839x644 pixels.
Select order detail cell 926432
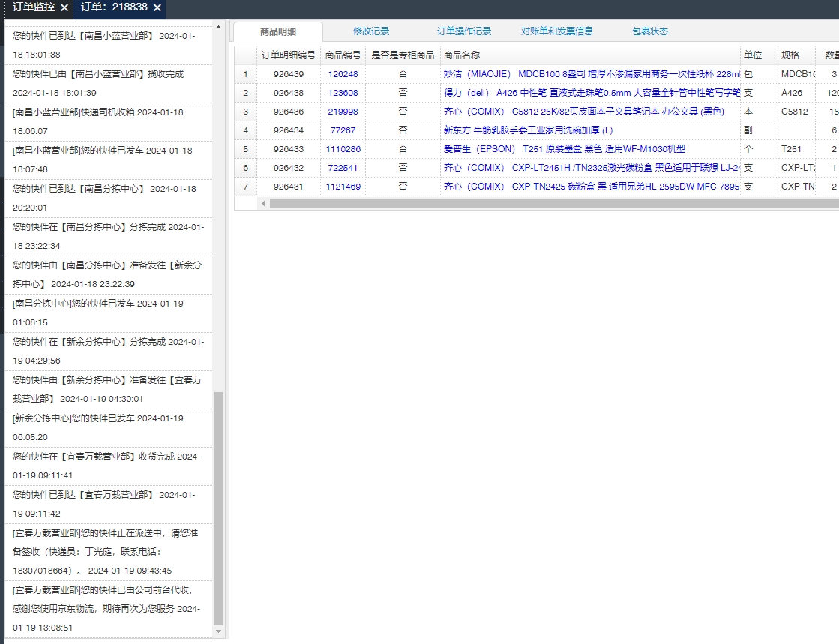pos(289,167)
